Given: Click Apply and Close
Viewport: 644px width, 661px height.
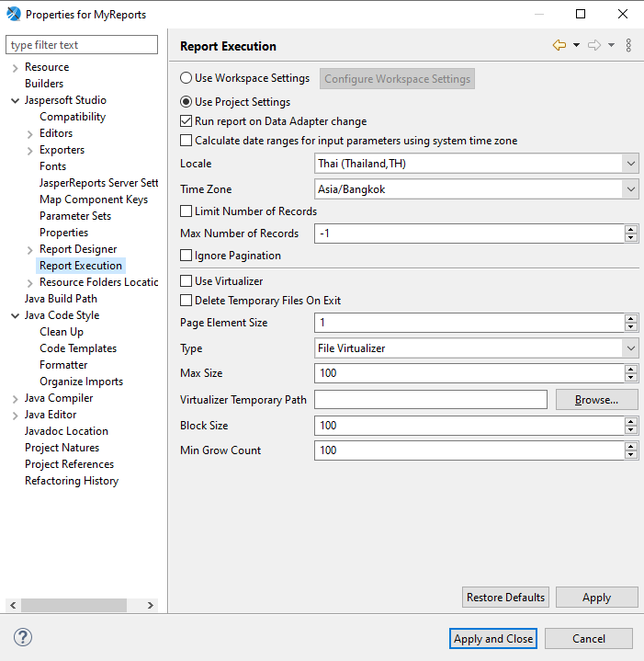Looking at the screenshot, I should click(493, 639).
